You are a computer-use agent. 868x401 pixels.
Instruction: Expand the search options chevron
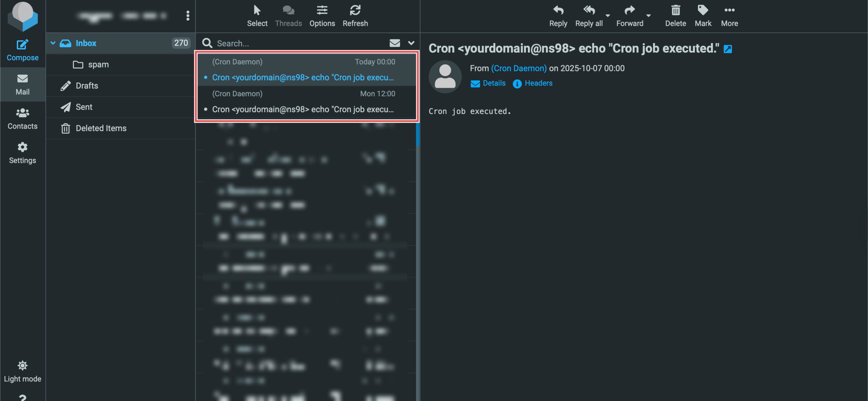tap(411, 43)
